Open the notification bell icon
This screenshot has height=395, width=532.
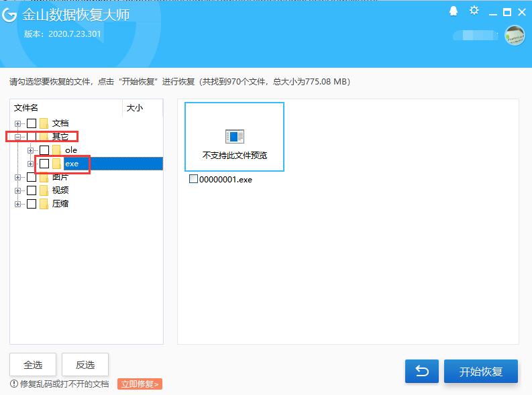point(454,11)
